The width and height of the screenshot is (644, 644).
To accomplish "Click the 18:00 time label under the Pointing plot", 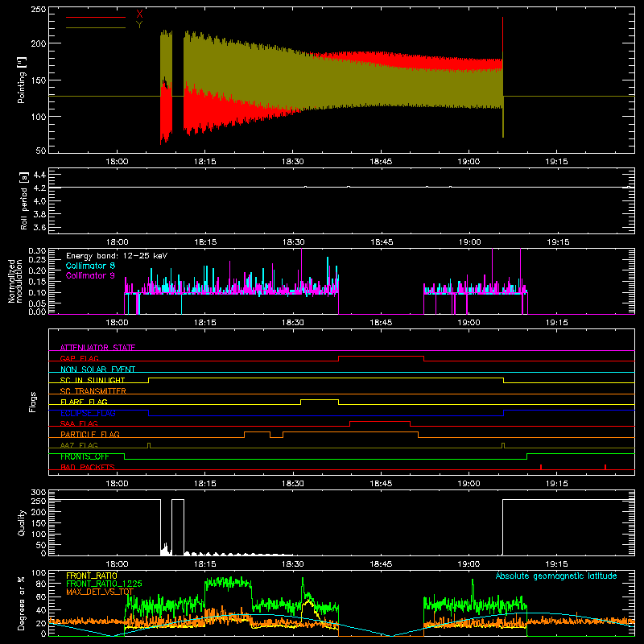I will (x=117, y=162).
